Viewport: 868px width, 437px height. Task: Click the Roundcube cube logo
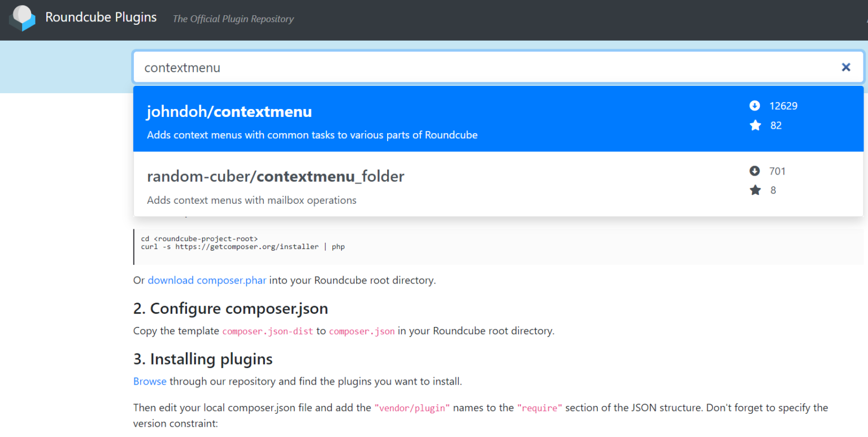click(23, 18)
